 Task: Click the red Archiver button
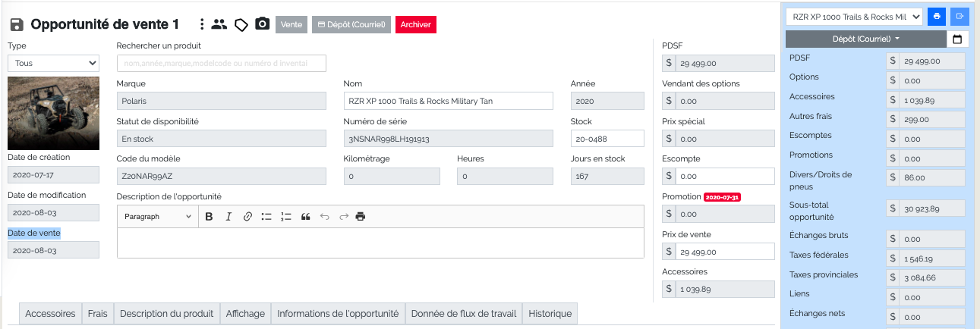click(415, 24)
